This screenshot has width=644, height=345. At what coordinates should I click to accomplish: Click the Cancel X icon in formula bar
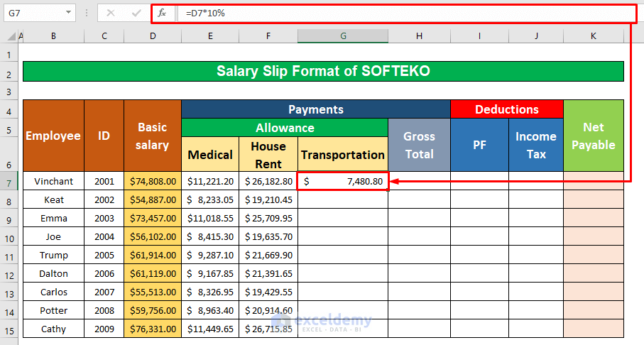click(111, 13)
